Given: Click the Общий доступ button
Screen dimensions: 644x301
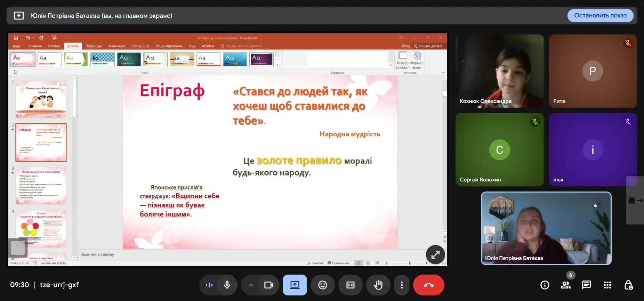Looking at the screenshot, I should click(x=427, y=46).
